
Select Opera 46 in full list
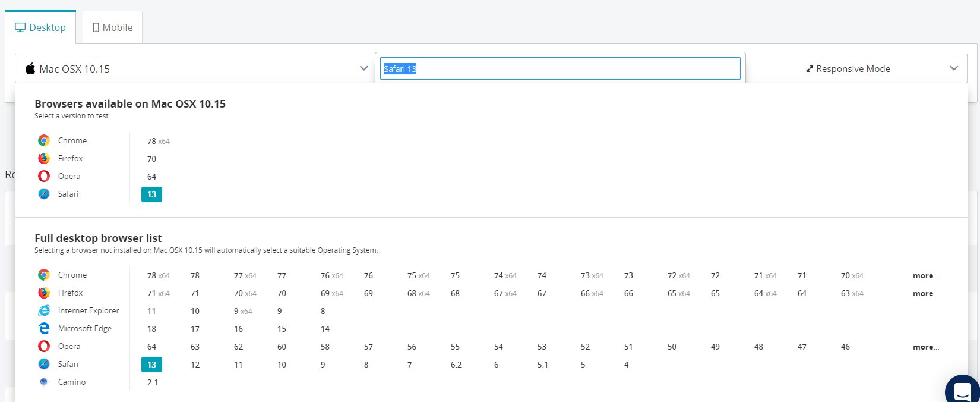click(845, 347)
